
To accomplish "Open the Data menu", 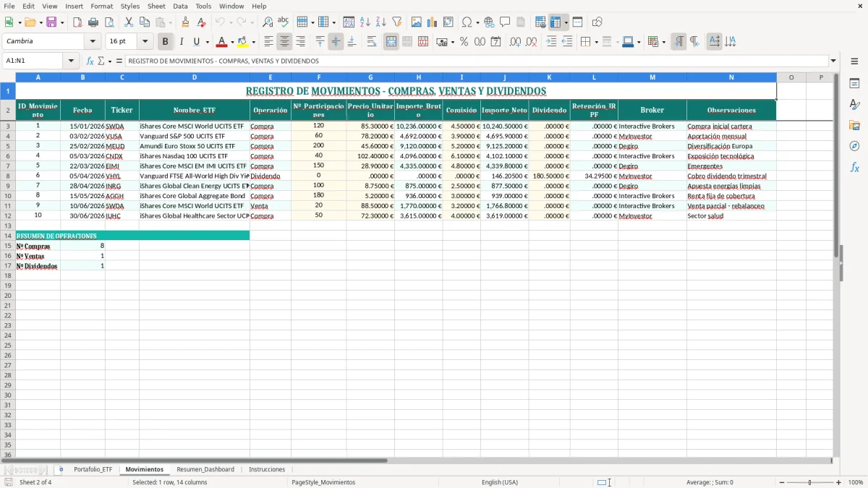I will click(x=180, y=6).
